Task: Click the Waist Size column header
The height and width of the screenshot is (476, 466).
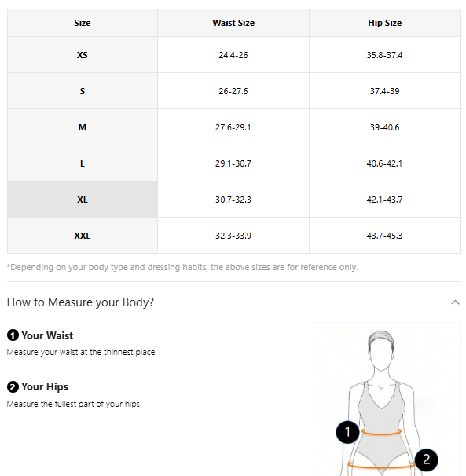Action: coord(233,23)
